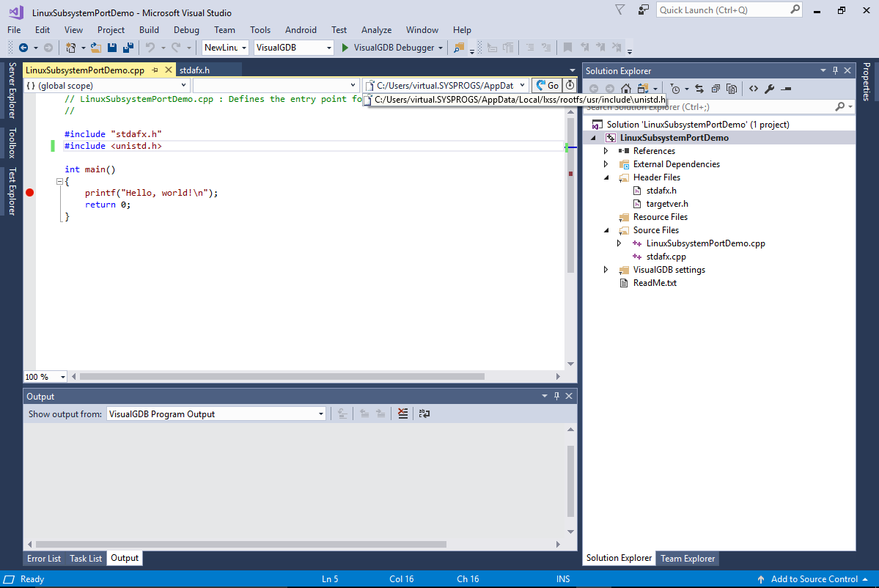Click the Open File folder icon
Screen dimensions: 879x588
pos(97,48)
